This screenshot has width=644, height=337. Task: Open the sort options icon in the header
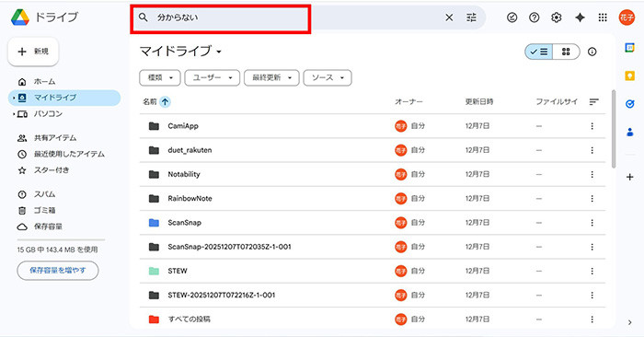tap(594, 101)
